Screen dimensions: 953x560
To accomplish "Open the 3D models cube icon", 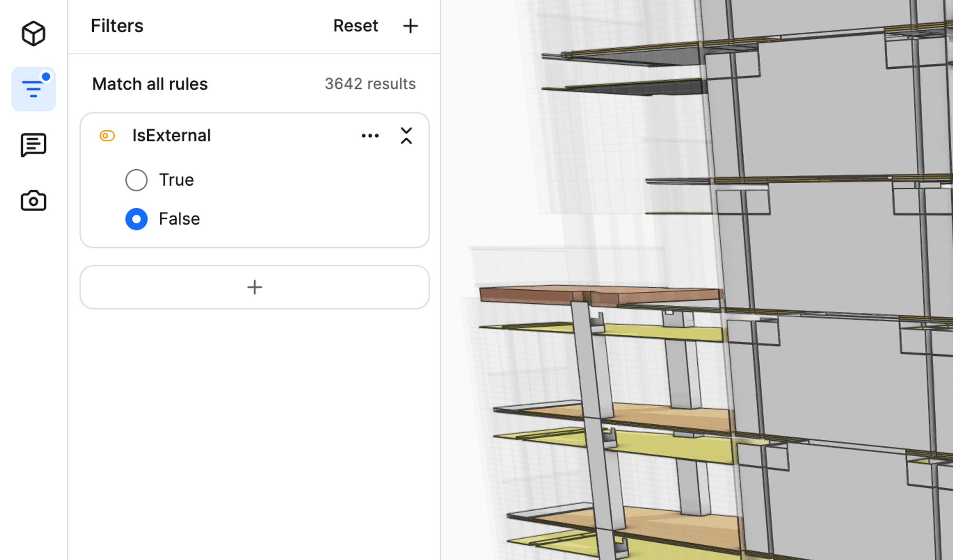I will point(33,34).
